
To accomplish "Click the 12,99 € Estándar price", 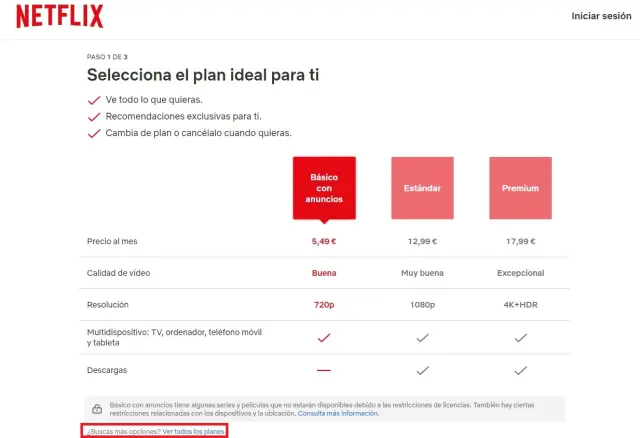I will (422, 241).
